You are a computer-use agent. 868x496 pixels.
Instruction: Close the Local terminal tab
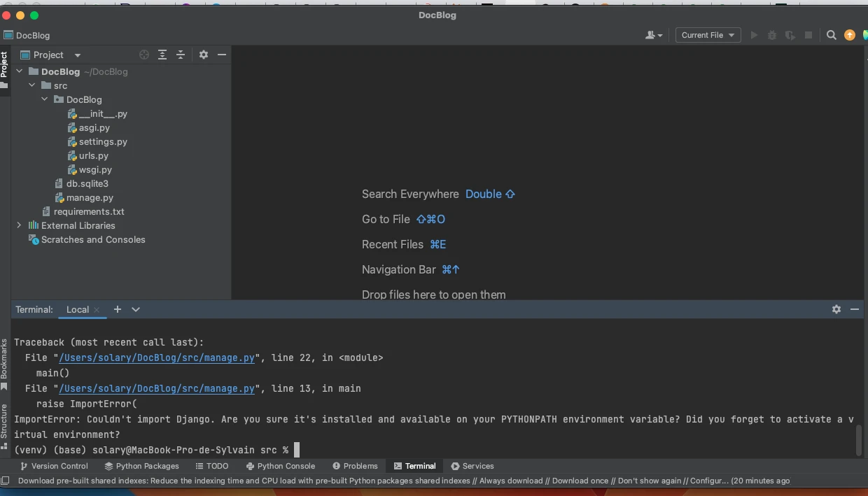coord(97,310)
